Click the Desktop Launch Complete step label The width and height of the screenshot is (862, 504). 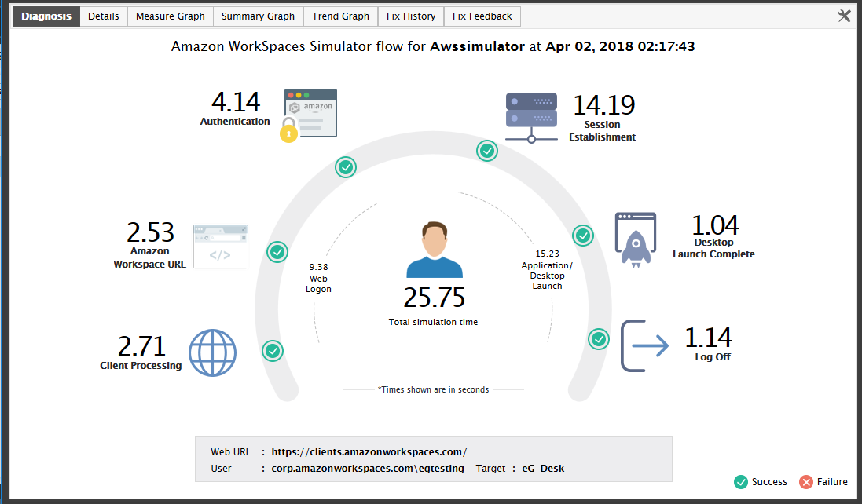pyautogui.click(x=713, y=248)
